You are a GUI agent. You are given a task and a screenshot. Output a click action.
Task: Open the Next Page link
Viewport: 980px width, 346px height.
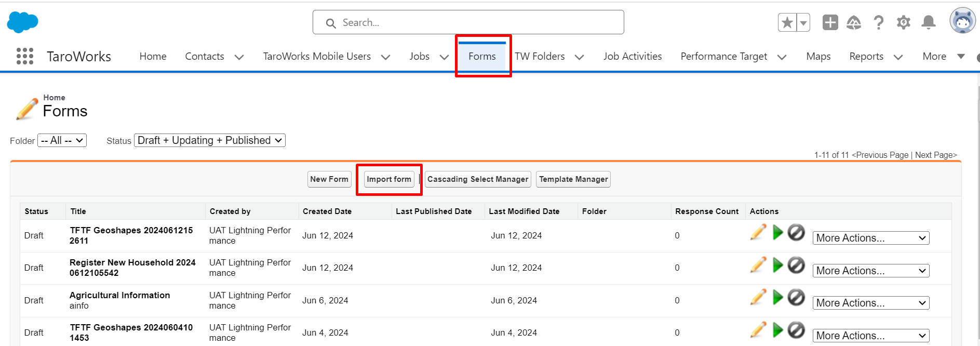[x=935, y=155]
